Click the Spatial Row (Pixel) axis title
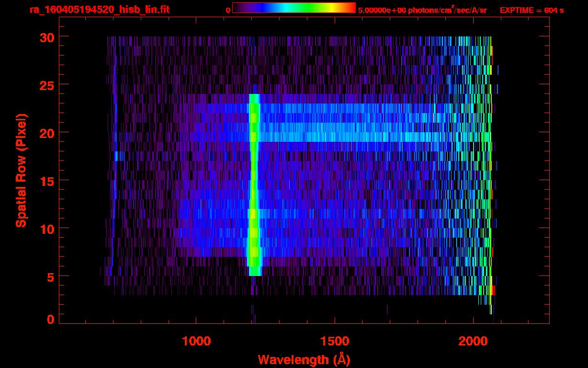Viewport: 588px width, 368px height. 21,170
